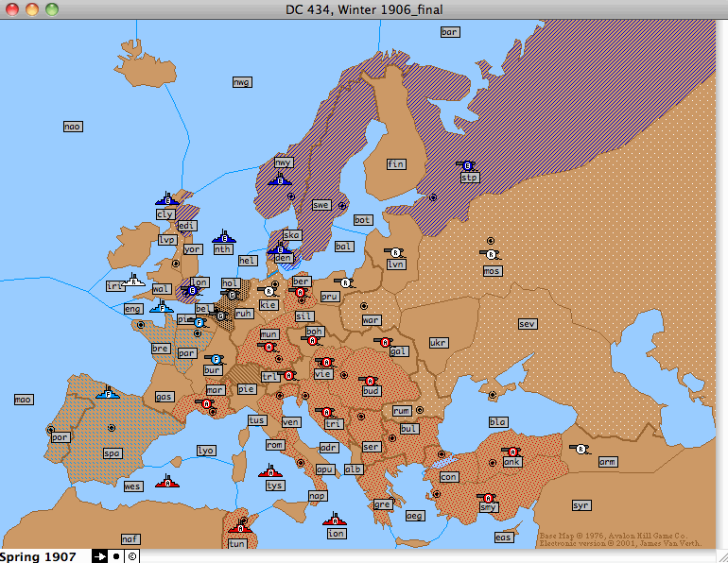728x563 pixels.
Task: Click the German army in bel
Action: (220, 316)
